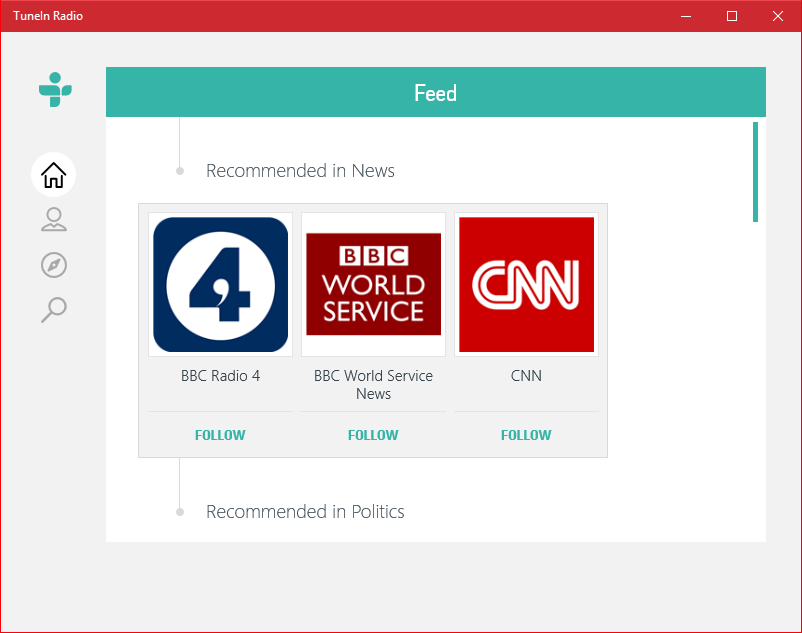This screenshot has height=633, width=802.
Task: Open the Browse compass icon
Action: click(54, 265)
